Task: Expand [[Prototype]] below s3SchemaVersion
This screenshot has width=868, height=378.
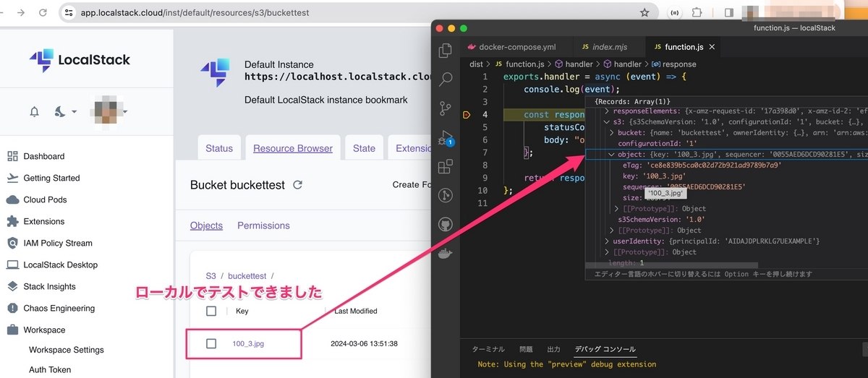Action: [612, 230]
